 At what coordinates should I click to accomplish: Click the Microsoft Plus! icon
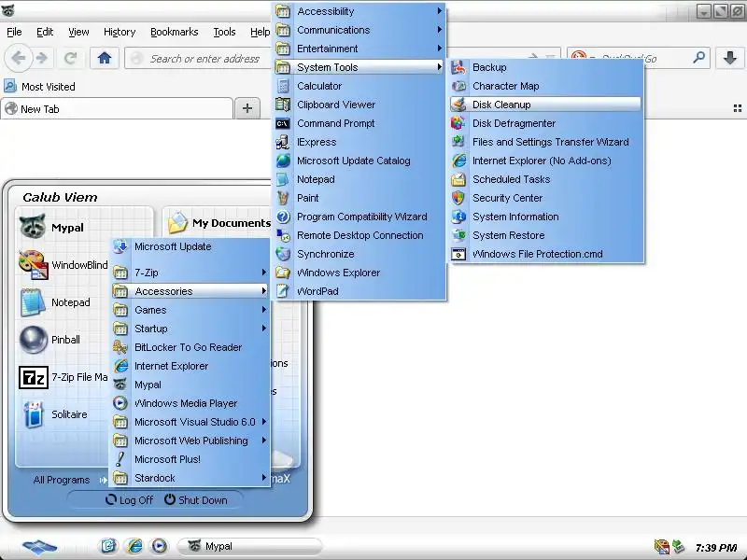(120, 459)
